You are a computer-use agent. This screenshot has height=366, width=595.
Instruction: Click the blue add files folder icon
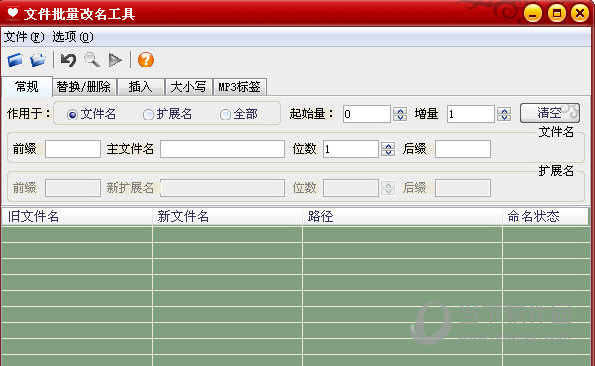[15, 60]
